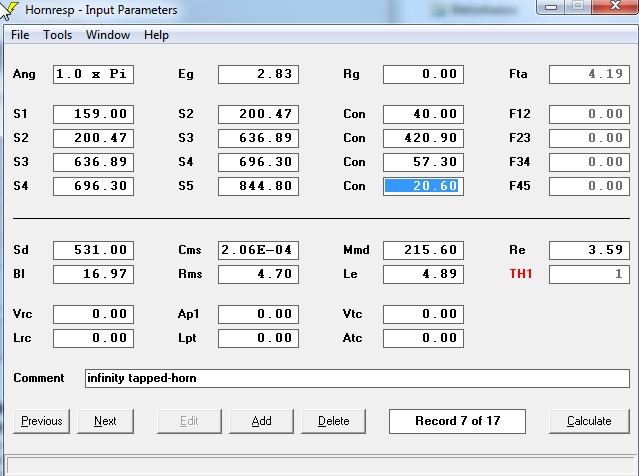Open the Help menu
The height and width of the screenshot is (476, 639).
pos(156,35)
